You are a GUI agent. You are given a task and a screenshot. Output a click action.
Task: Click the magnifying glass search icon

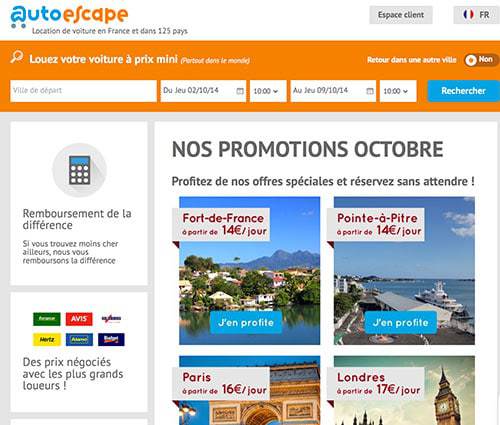pyautogui.click(x=17, y=57)
